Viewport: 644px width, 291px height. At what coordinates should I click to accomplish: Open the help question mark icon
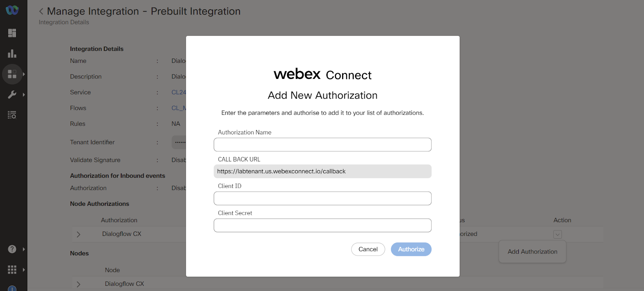12,249
